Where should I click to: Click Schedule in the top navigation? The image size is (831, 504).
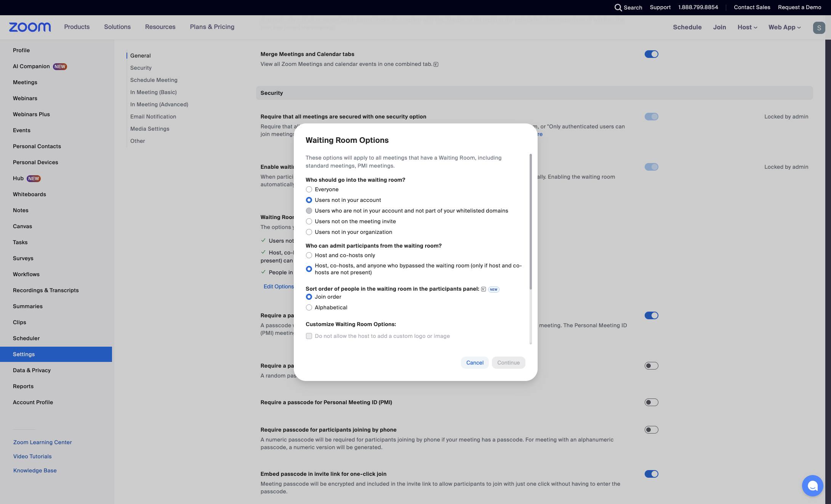pos(687,27)
